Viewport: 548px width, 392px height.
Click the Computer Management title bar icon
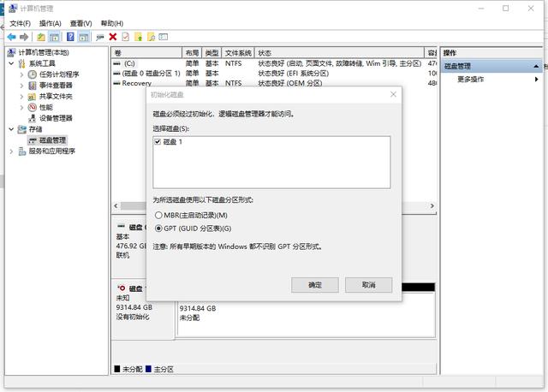click(12, 9)
